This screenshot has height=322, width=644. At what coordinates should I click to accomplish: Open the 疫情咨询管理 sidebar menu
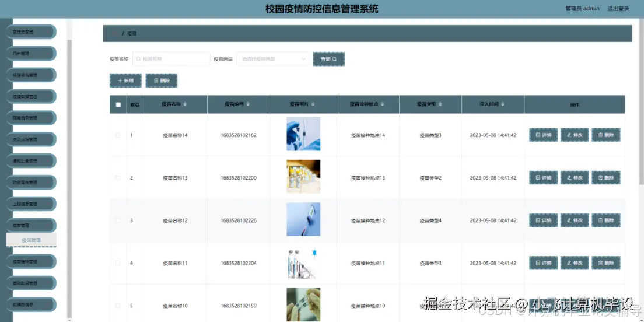pos(31,75)
